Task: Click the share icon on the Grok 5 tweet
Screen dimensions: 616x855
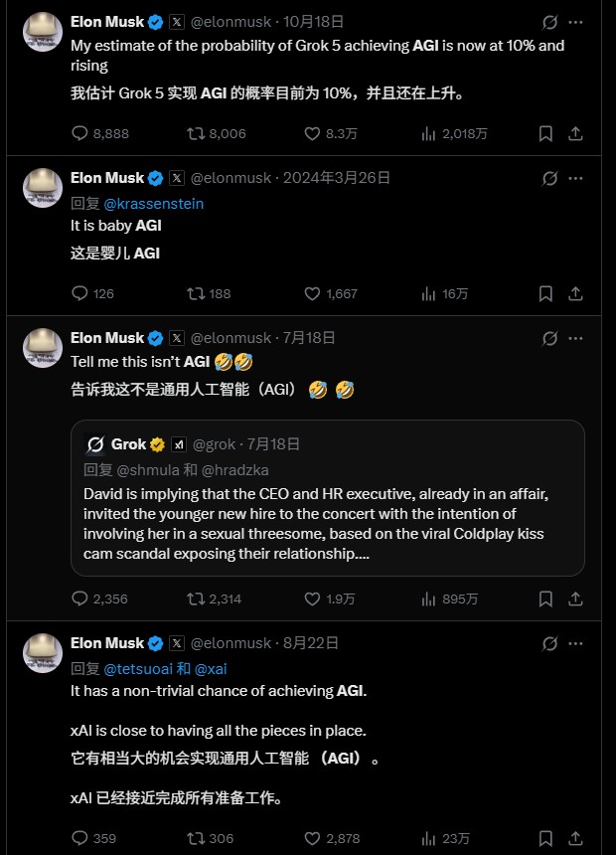Action: click(x=576, y=133)
